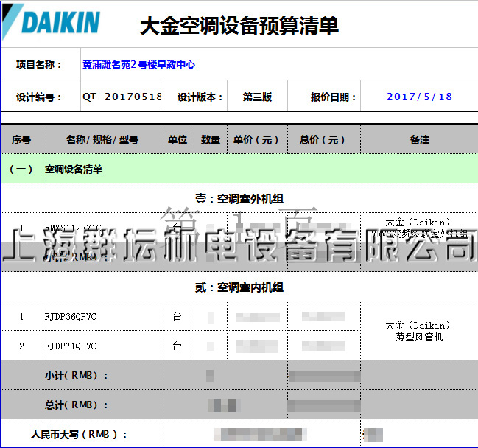Click the 项目名称 label cell

(x=39, y=65)
